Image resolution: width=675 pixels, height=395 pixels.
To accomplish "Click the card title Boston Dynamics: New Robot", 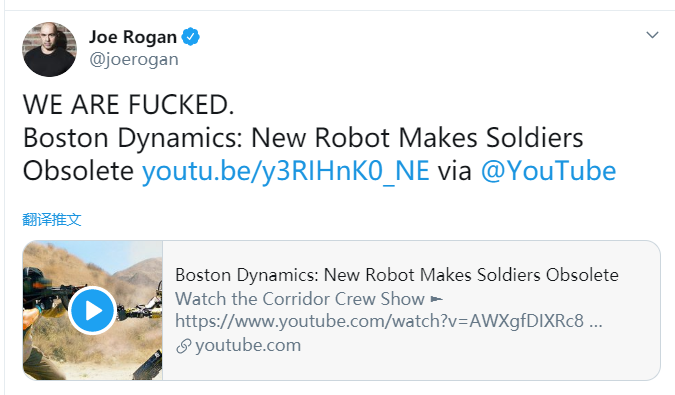I will (397, 275).
